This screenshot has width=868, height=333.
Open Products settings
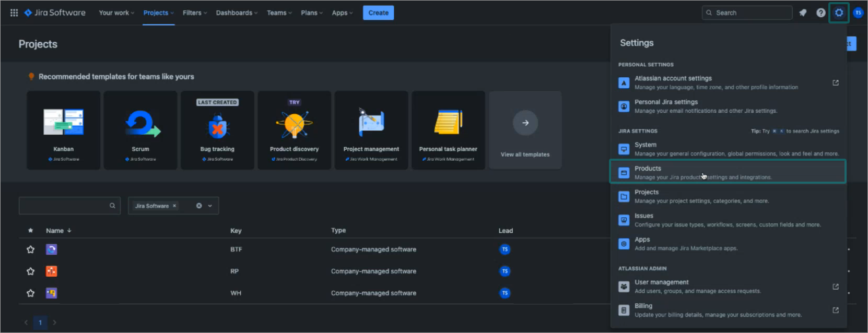pyautogui.click(x=728, y=172)
